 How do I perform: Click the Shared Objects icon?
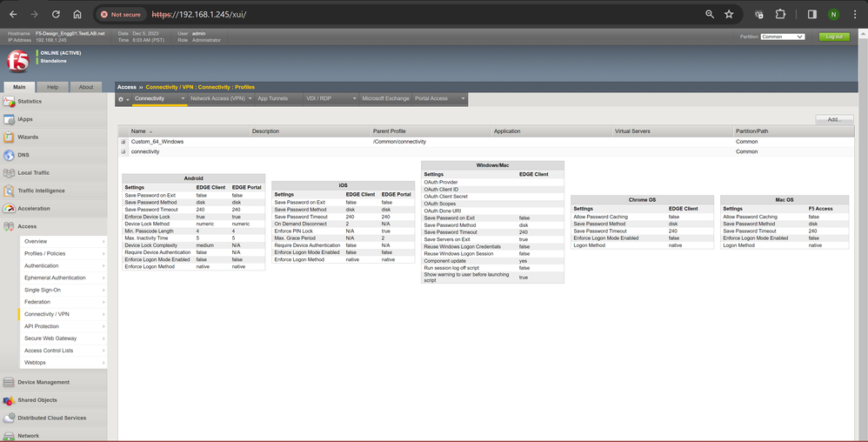(9, 400)
